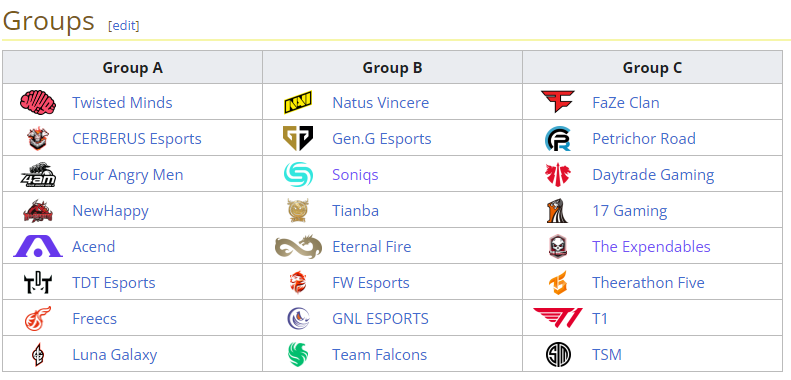Image resolution: width=791 pixels, height=380 pixels.
Task: Open the edit link beside Groups
Action: pyautogui.click(x=124, y=25)
